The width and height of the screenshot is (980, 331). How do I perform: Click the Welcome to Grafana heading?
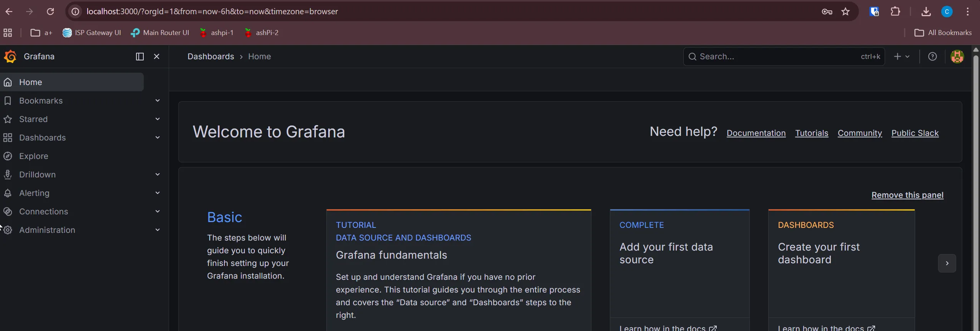coord(269,132)
